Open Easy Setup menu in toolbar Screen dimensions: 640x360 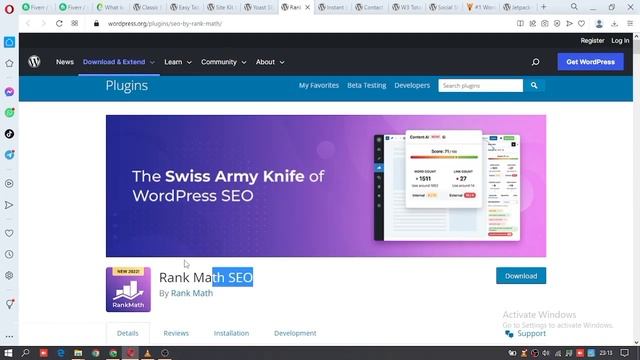tap(630, 24)
